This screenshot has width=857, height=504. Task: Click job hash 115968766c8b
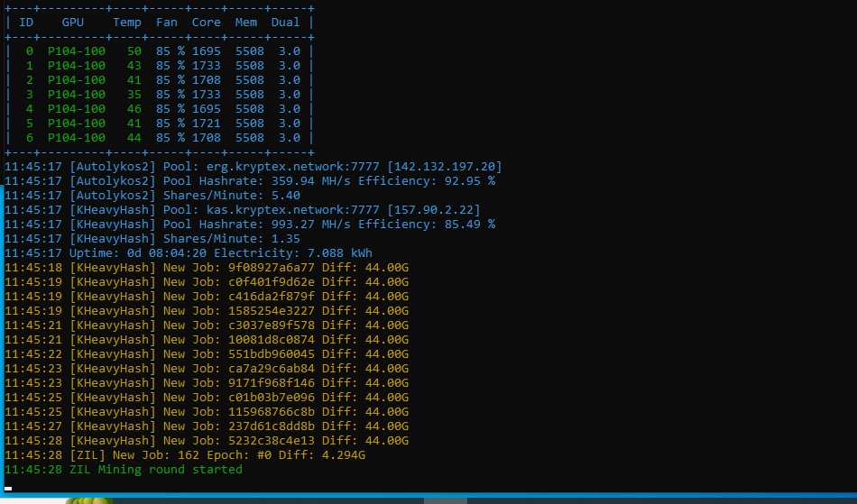(x=272, y=412)
